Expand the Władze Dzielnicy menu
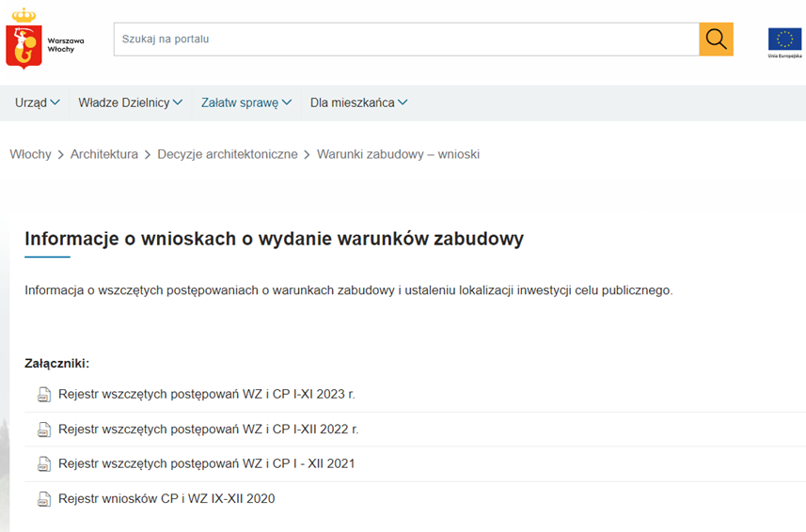This screenshot has width=806, height=532. [130, 102]
